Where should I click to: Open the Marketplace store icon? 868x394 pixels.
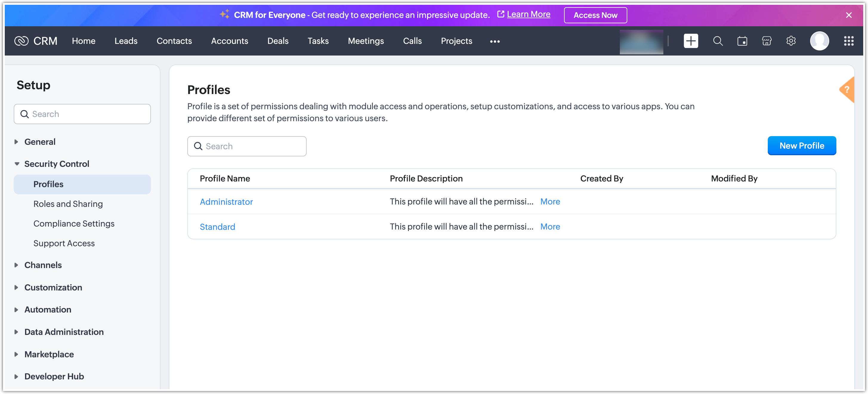point(766,41)
